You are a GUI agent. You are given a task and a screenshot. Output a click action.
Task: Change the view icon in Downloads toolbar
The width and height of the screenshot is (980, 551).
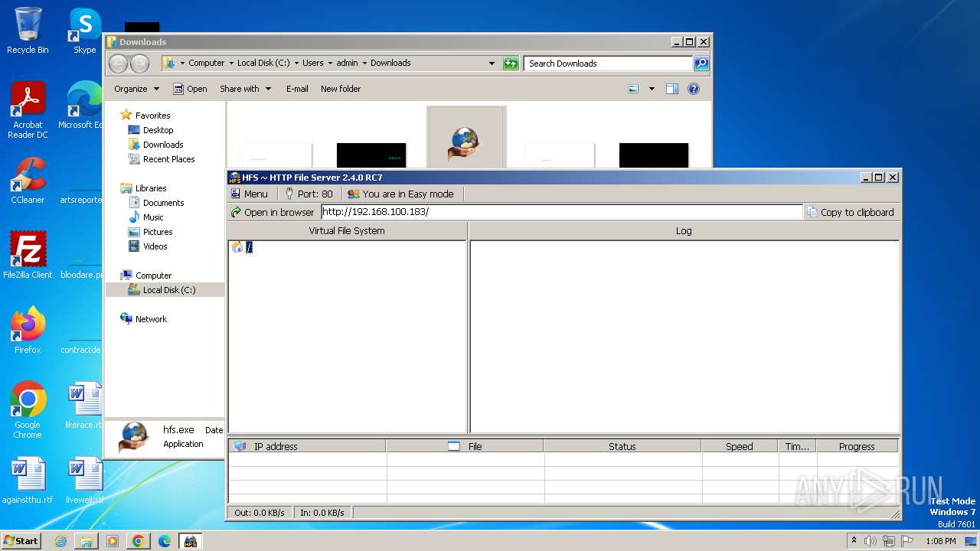tap(633, 89)
